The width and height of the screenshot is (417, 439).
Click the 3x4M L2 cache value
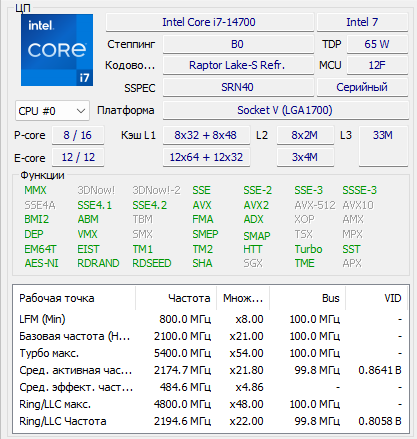pyautogui.click(x=305, y=157)
